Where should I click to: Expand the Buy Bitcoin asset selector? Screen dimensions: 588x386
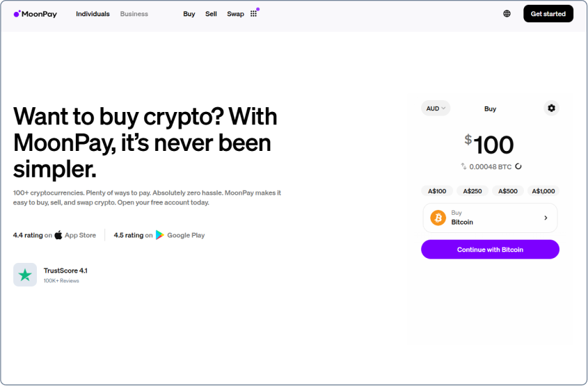(490, 218)
